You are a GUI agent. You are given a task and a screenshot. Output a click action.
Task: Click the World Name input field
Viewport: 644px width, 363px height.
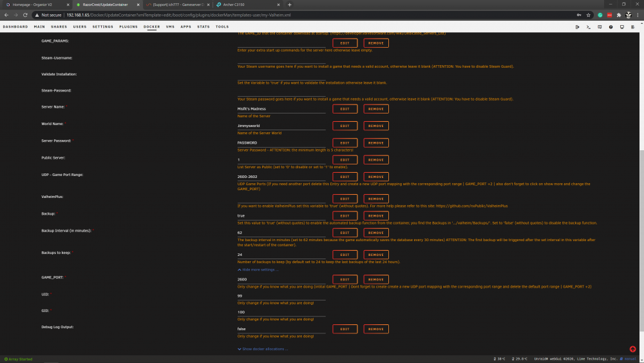tap(281, 126)
